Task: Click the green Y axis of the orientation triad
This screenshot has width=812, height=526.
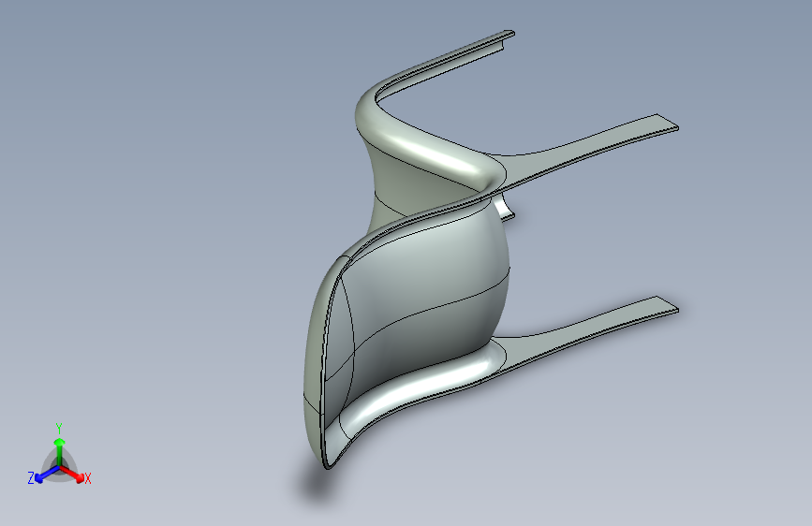Action: (60, 452)
